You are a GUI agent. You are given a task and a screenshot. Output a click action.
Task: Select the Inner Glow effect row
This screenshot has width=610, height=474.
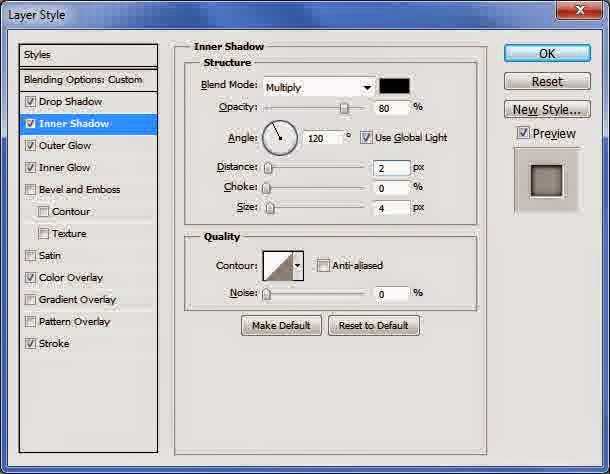click(88, 168)
